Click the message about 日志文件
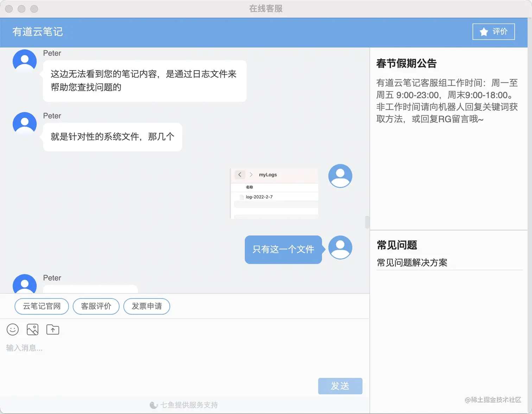This screenshot has width=532, height=414. (x=145, y=81)
